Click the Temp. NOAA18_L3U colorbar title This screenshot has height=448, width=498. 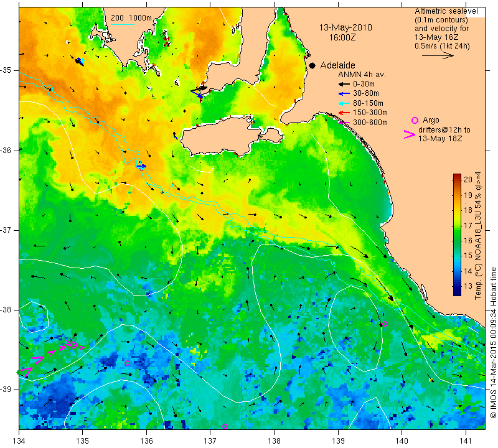point(478,236)
